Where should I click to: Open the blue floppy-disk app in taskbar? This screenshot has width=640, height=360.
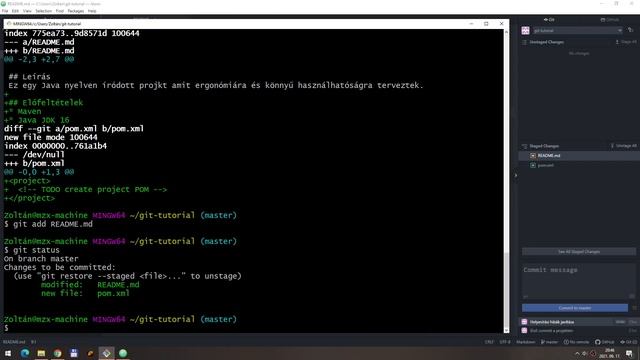pyautogui.click(x=74, y=353)
